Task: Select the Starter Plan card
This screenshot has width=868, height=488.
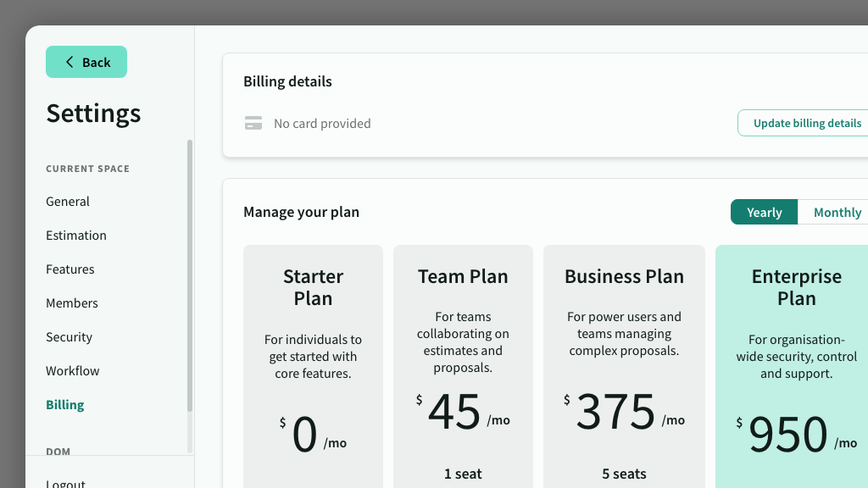Action: pos(313,364)
